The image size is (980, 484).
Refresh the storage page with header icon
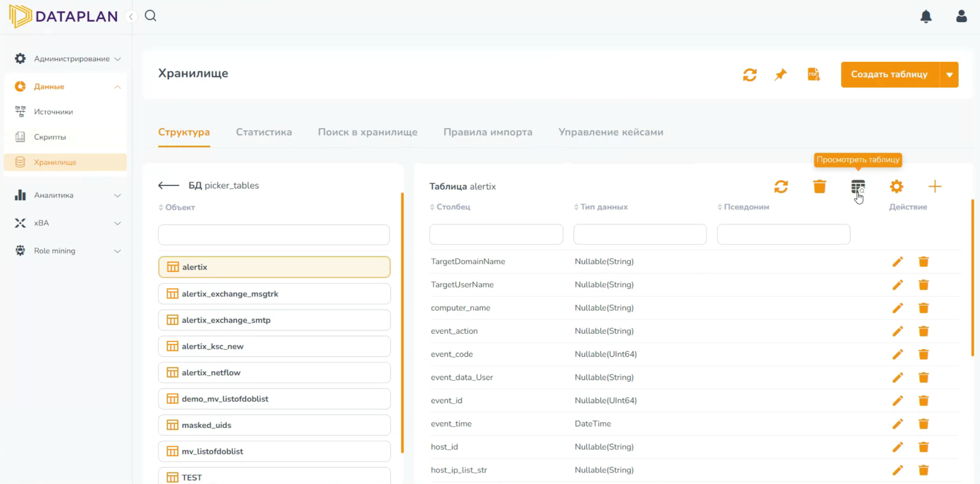[750, 75]
